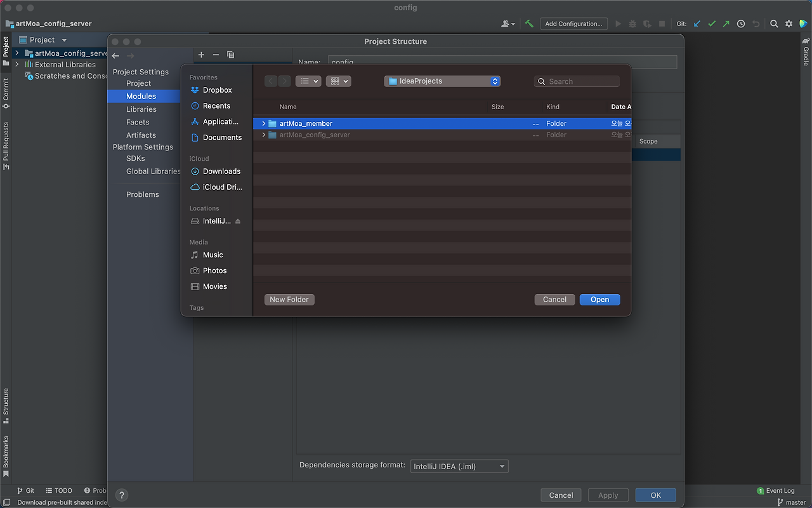Image resolution: width=812 pixels, height=508 pixels.
Task: Click Cancel in the file dialog
Action: pyautogui.click(x=554, y=300)
